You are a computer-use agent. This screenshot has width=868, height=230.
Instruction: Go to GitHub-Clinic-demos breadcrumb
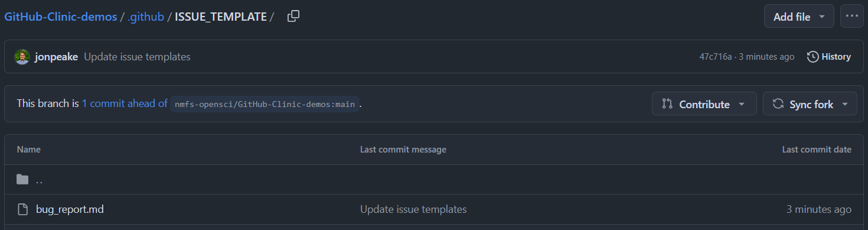pyautogui.click(x=61, y=17)
